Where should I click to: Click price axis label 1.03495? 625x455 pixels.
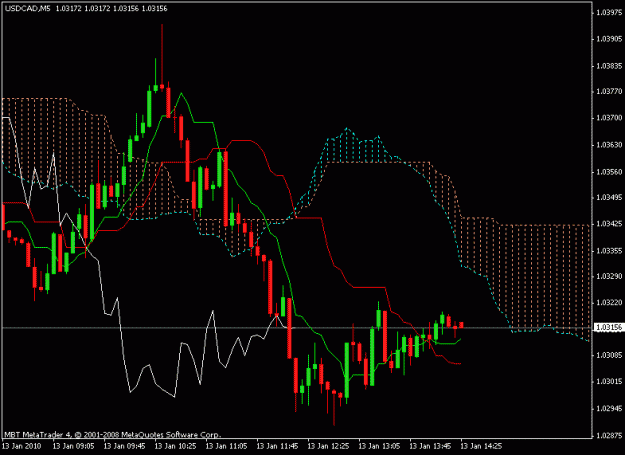click(x=609, y=198)
